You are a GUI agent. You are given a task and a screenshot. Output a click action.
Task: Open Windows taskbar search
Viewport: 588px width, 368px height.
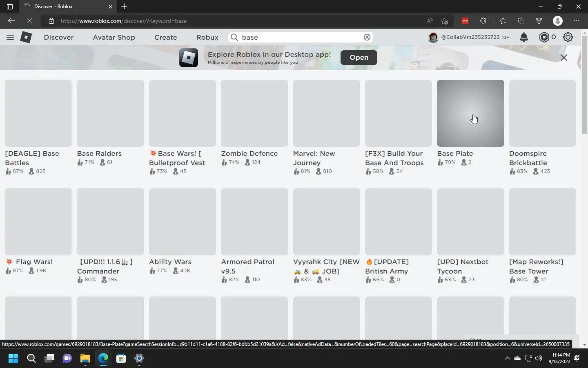pos(31,359)
